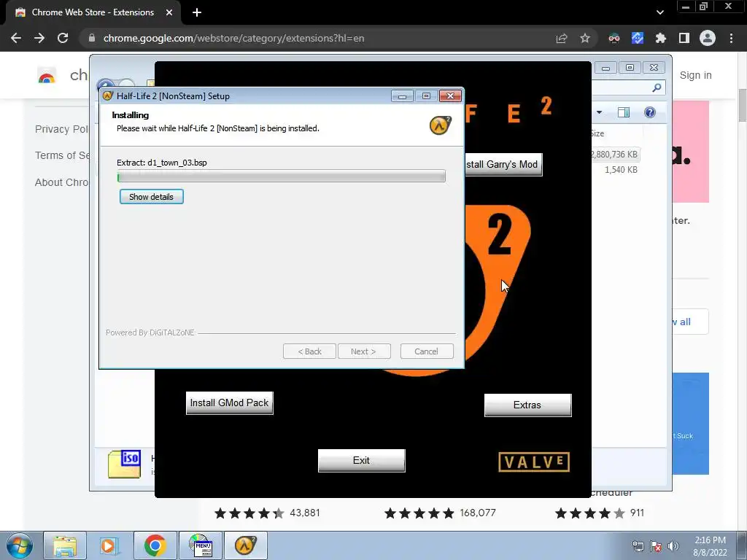The height and width of the screenshot is (560, 747).
Task: Click the Chrome taskbar icon
Action: [x=155, y=545]
